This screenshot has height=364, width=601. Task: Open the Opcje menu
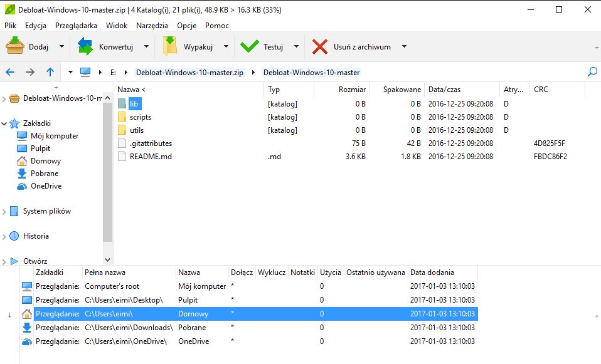coord(187,26)
